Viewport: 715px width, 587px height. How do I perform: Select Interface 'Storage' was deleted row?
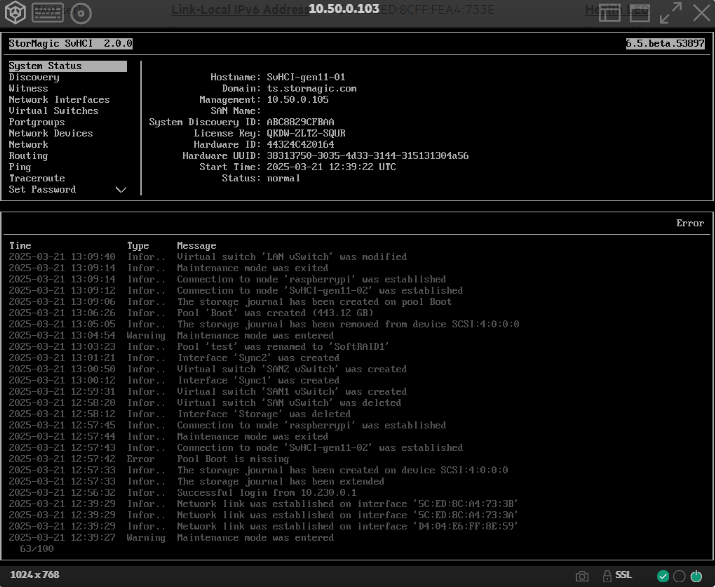179,414
